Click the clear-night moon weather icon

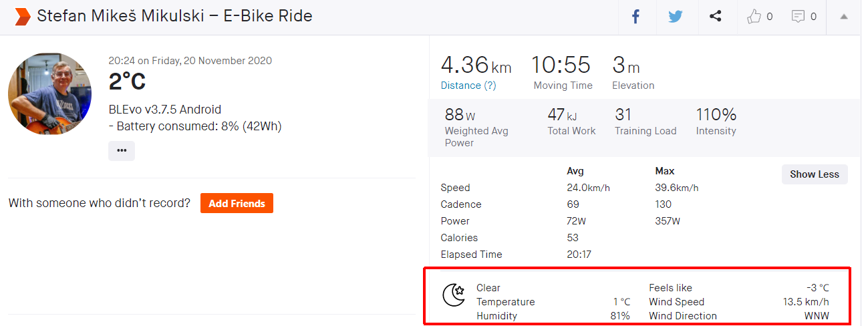(454, 295)
